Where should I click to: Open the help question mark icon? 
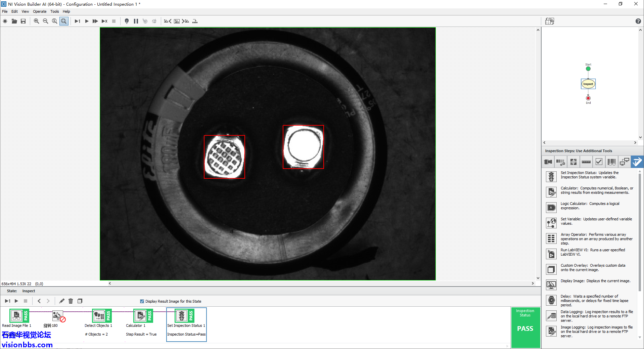[638, 21]
